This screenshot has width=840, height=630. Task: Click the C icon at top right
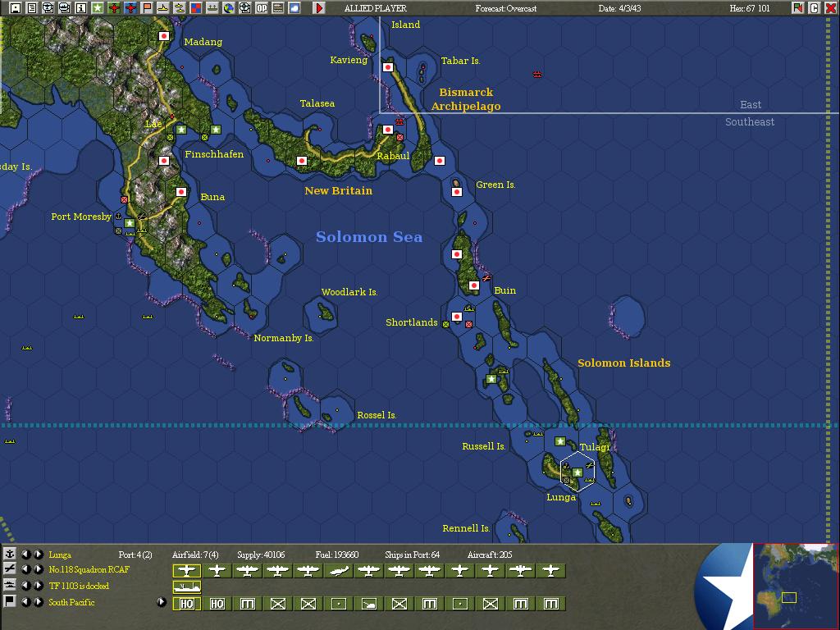tap(815, 8)
